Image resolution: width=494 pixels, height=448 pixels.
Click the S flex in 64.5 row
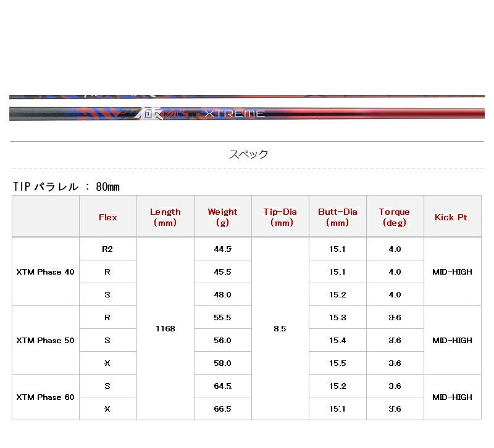(107, 386)
